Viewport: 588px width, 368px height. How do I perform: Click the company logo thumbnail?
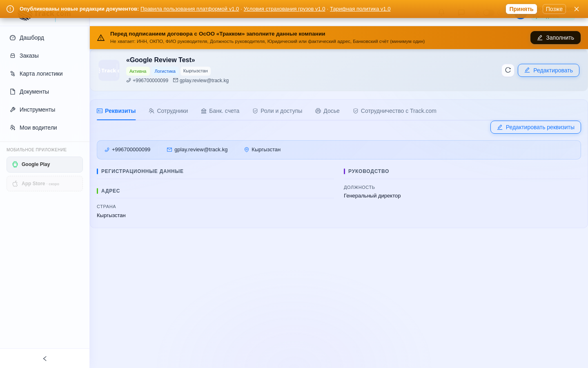[x=109, y=70]
